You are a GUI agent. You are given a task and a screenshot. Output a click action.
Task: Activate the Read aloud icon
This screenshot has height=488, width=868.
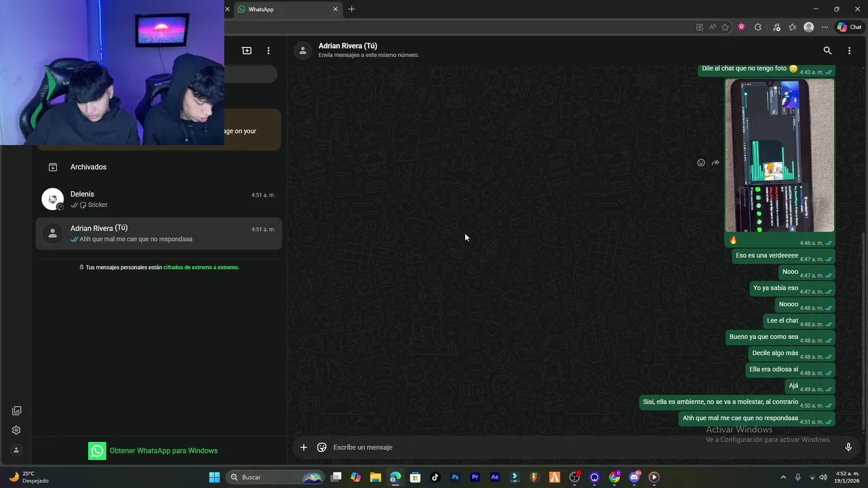(712, 27)
